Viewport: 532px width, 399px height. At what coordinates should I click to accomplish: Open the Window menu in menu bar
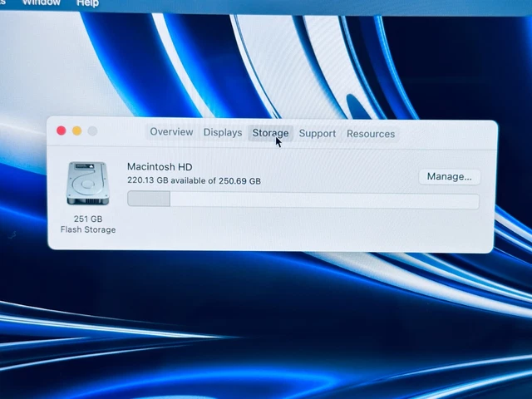41,2
